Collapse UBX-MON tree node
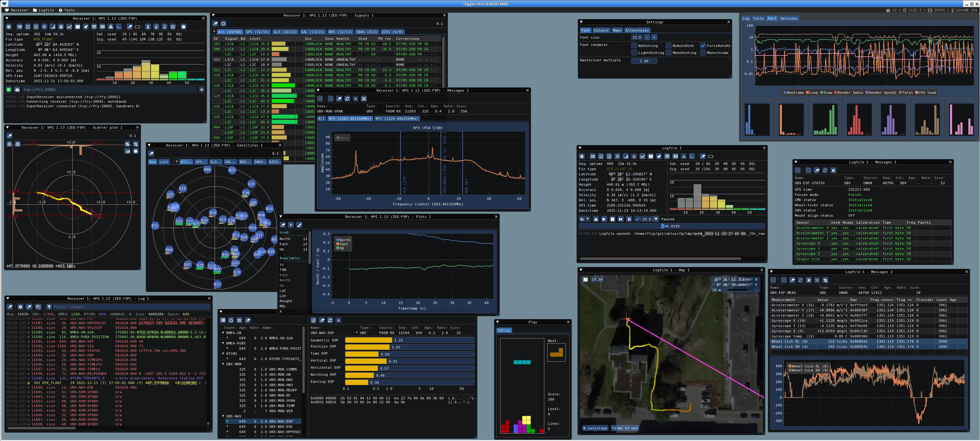980x441 pixels. coord(223,364)
